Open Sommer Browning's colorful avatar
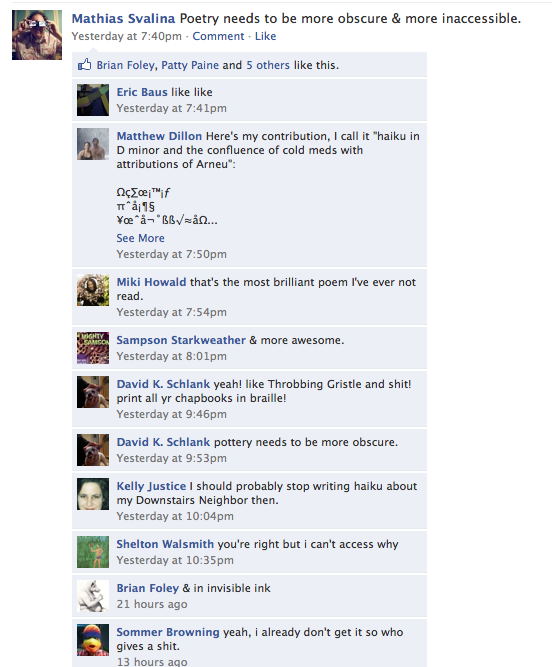This screenshot has height=667, width=556. pyautogui.click(x=93, y=640)
